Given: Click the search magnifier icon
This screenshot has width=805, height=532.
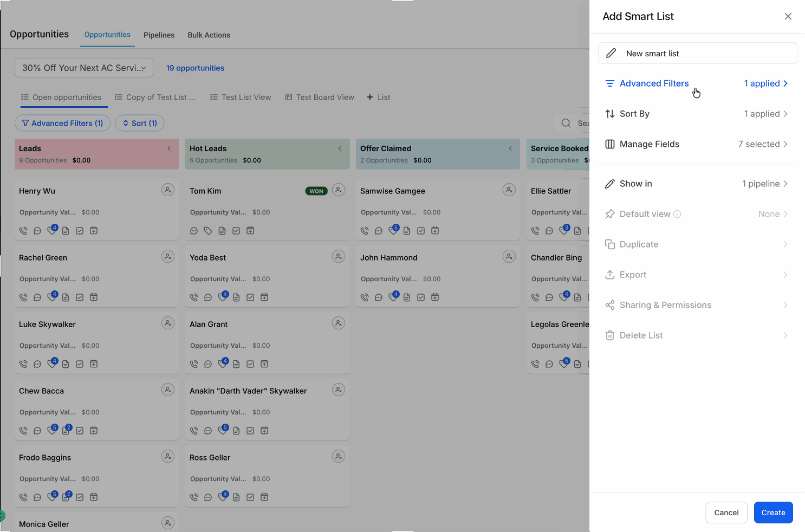Looking at the screenshot, I should click(x=566, y=123).
